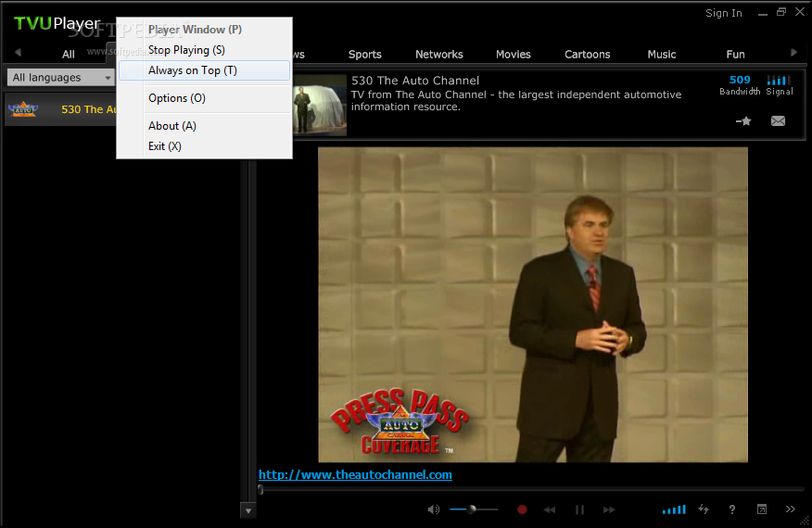Click the fast-forward playback button

click(x=609, y=509)
